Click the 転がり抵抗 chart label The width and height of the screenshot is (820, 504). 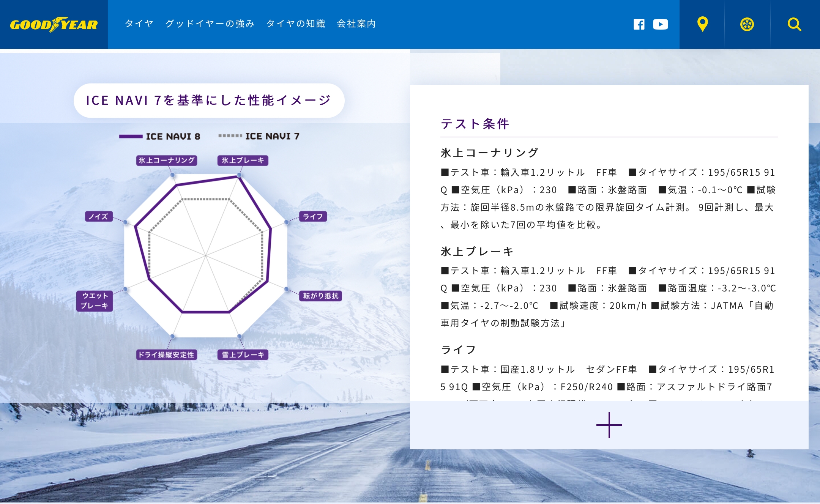tap(320, 296)
